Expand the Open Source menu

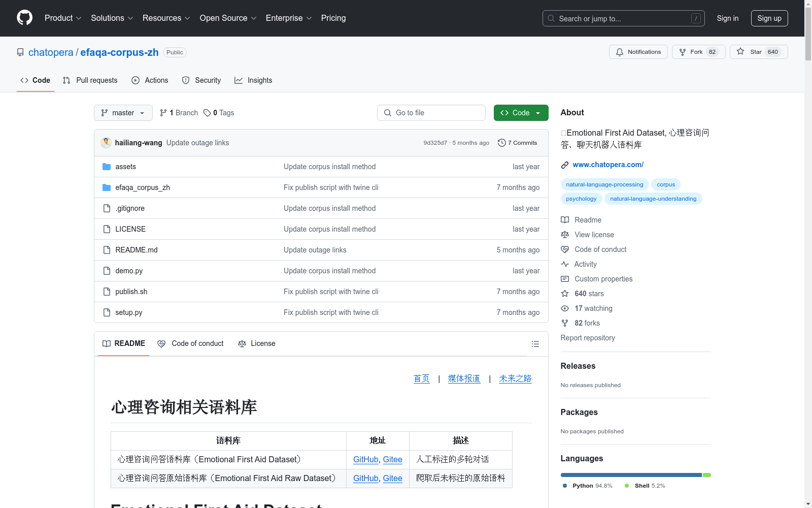(228, 18)
